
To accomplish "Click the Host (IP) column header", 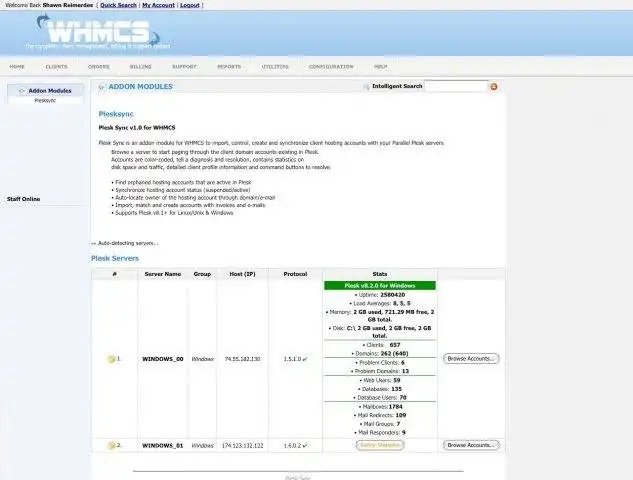I will pyautogui.click(x=242, y=274).
